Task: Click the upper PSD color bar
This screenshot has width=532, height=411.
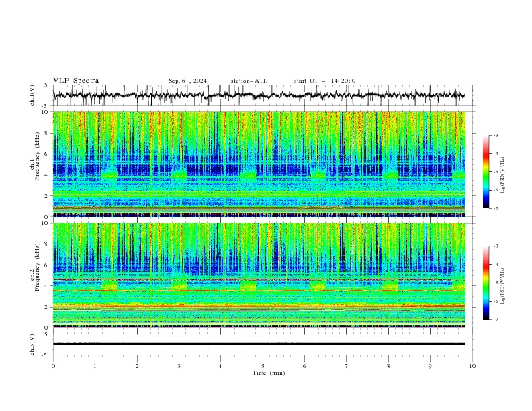Action: (486, 172)
